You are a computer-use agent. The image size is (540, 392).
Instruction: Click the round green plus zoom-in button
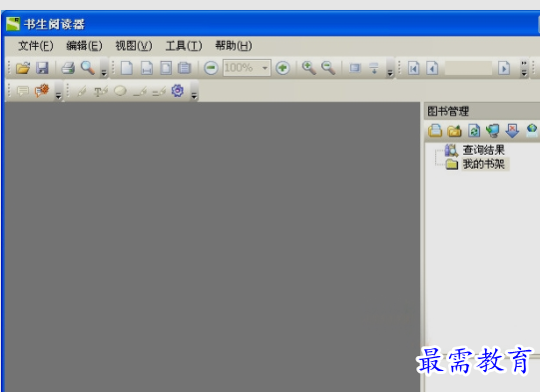click(282, 68)
